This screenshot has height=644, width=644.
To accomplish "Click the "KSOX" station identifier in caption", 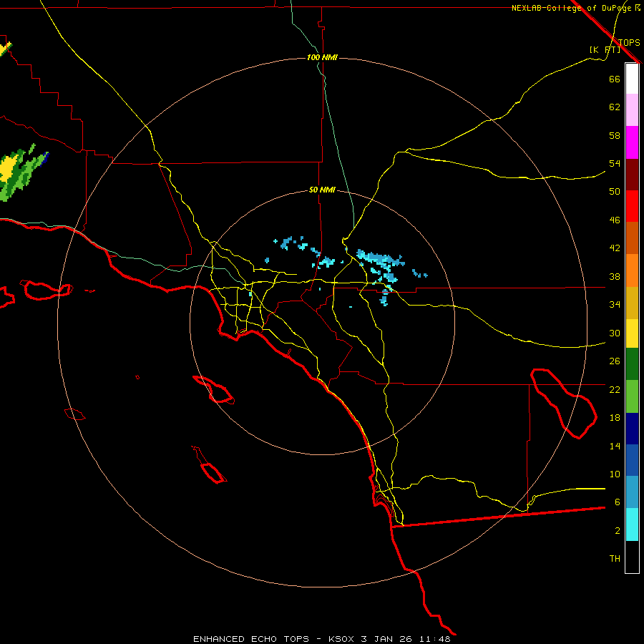I will pos(341,639).
